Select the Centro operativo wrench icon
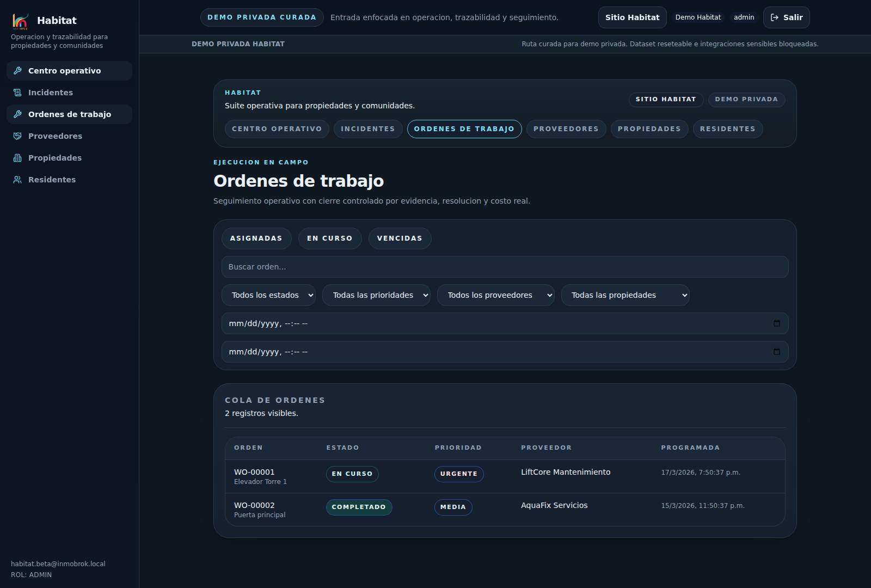Viewport: 871px width, 588px height. click(x=18, y=71)
